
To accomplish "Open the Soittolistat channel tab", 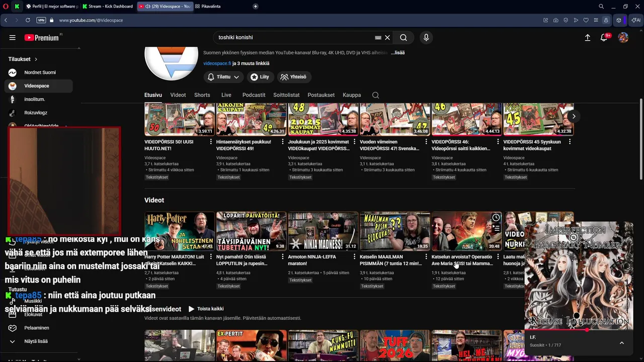I will click(x=286, y=95).
